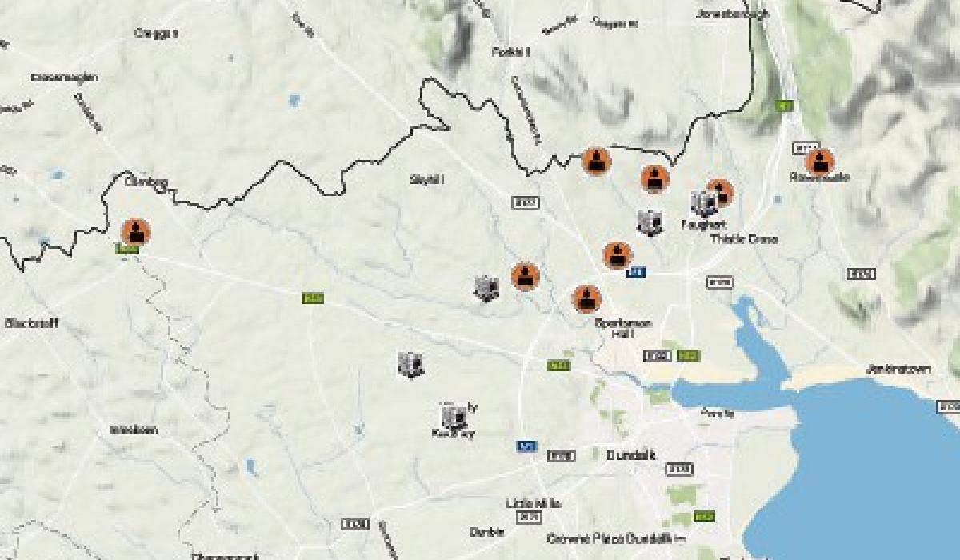Select the orange marker beside the blue M1 shield

(x=617, y=256)
